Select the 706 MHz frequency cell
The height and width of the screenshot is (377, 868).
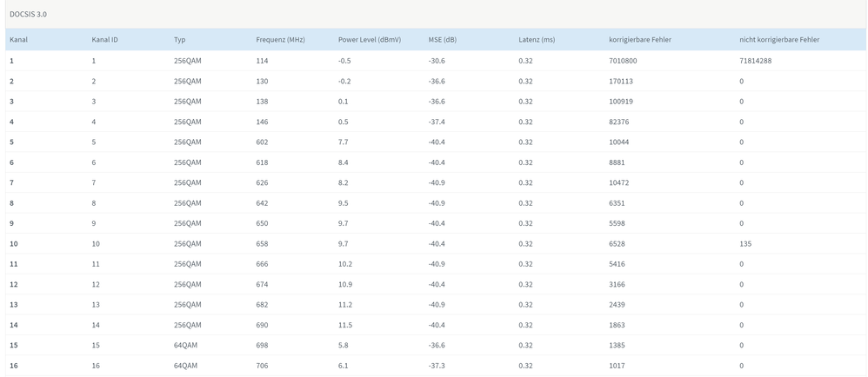pyautogui.click(x=262, y=366)
